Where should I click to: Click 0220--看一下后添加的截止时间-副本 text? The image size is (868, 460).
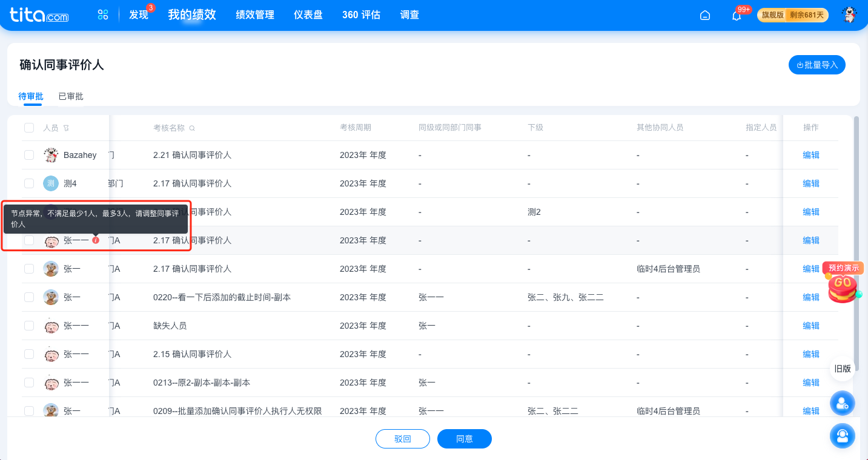222,297
